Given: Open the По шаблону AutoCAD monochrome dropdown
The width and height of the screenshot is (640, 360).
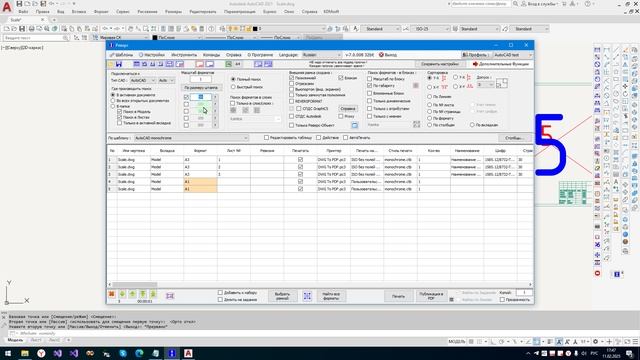Looking at the screenshot, I should (x=191, y=138).
